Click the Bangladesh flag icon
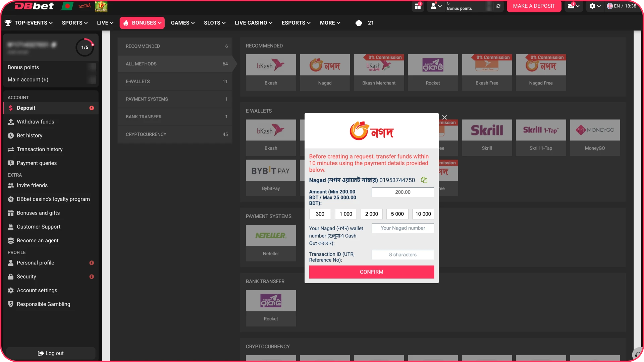 67,6
